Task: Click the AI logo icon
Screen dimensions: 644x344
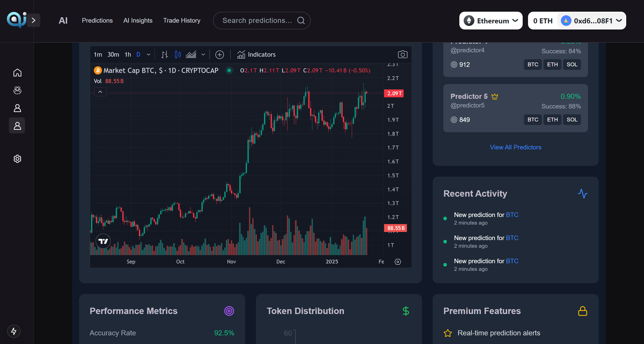Action: [17, 20]
